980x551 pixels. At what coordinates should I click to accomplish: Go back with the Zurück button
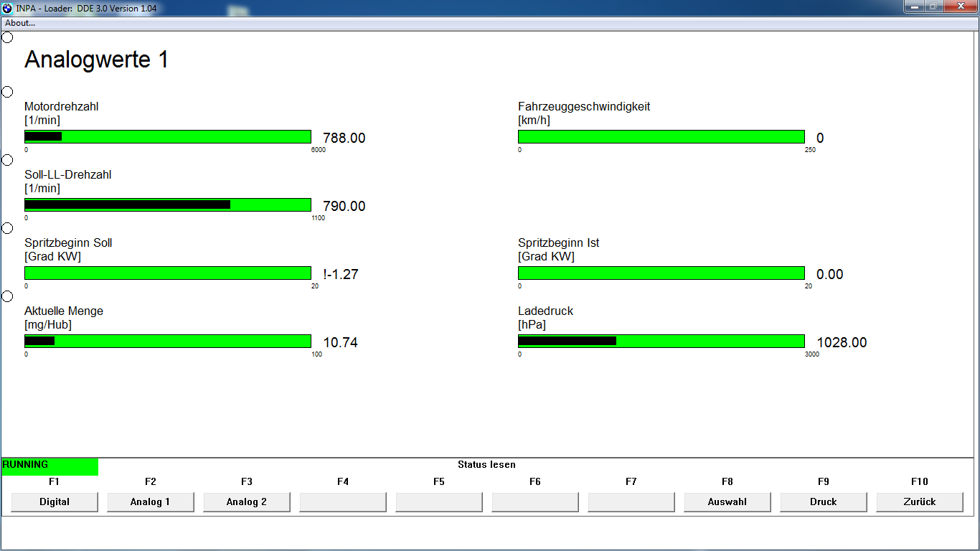pos(920,502)
